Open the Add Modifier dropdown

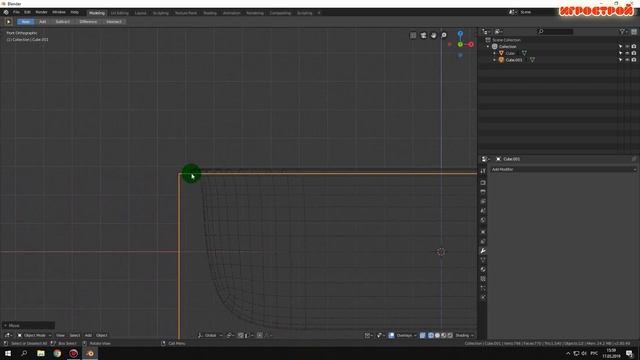tap(563, 169)
